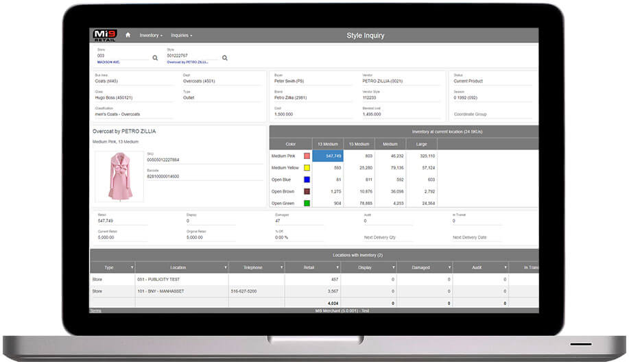
Task: Click the Barcode value 82810000014600
Action: point(163,176)
